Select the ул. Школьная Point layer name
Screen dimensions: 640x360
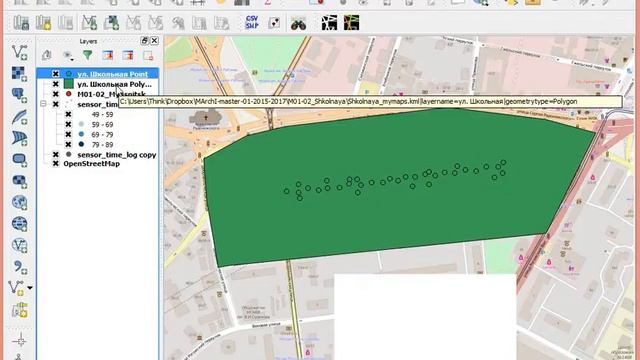(x=112, y=74)
